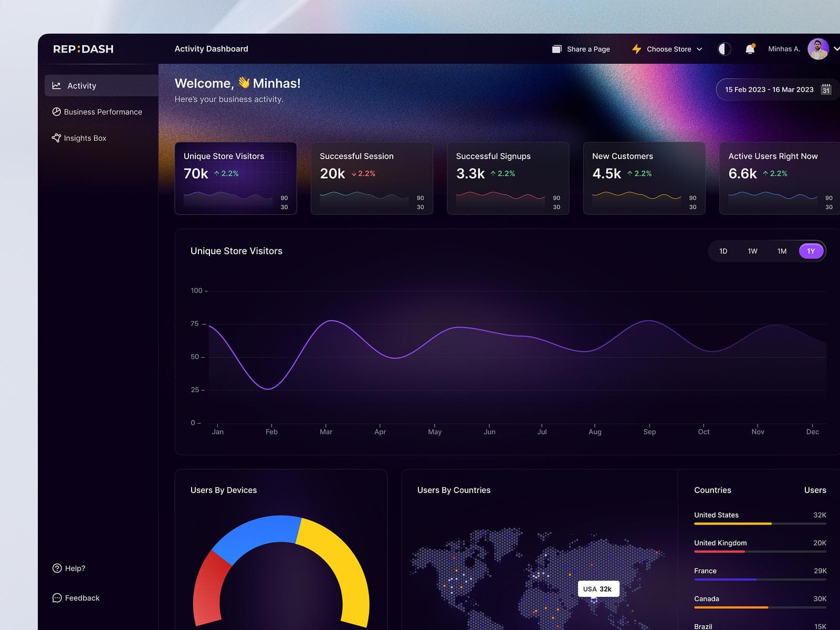Screen dimensions: 840x630
Task: Click the Canada progress bar
Action: point(760,607)
